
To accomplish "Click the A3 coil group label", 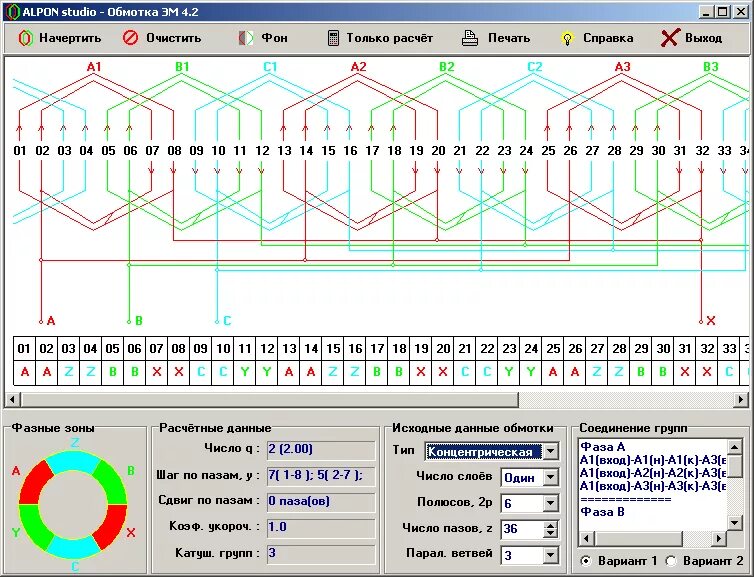I will [x=623, y=66].
